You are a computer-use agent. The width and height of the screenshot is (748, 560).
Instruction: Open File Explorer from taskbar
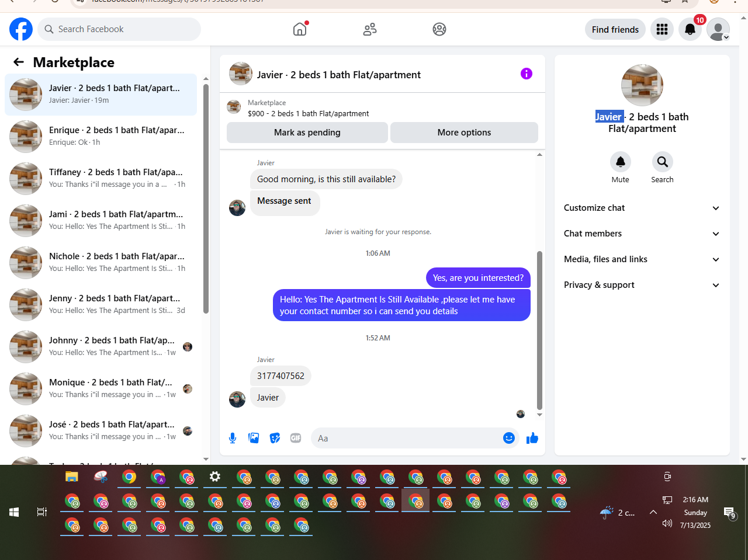coord(72,477)
